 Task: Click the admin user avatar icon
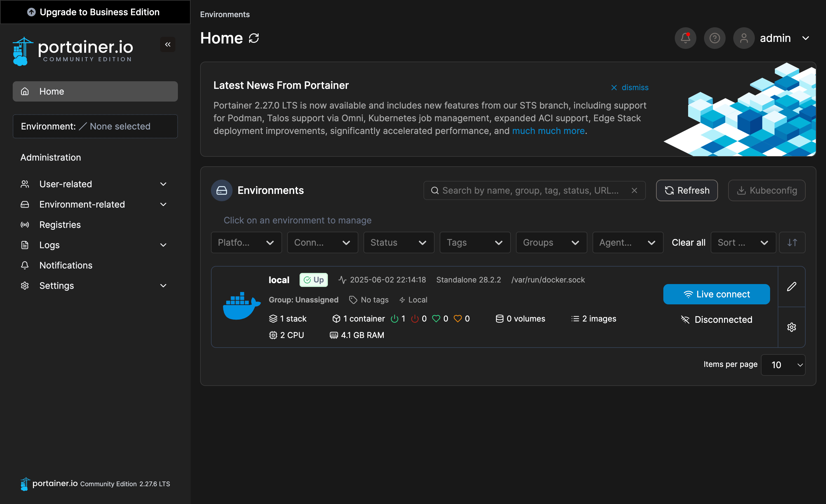point(743,38)
